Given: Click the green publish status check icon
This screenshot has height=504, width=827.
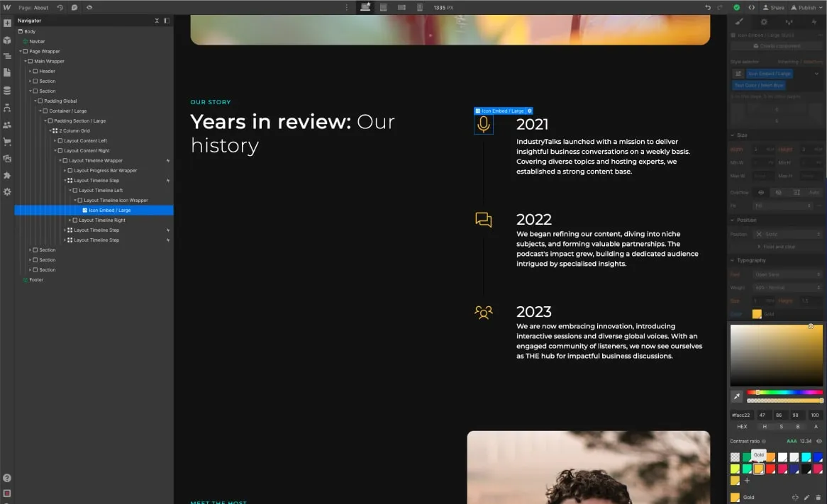Looking at the screenshot, I should coord(737,7).
